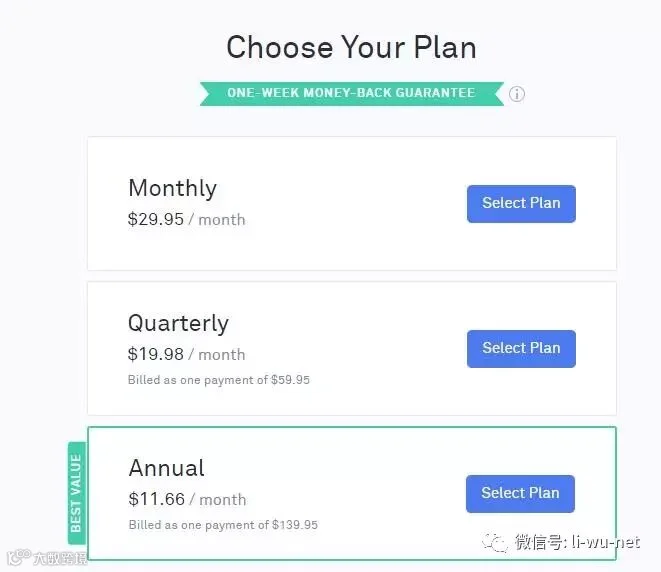Click the info icon beside guarantee banner
Viewport: 661px width, 572px height.
coord(517,94)
